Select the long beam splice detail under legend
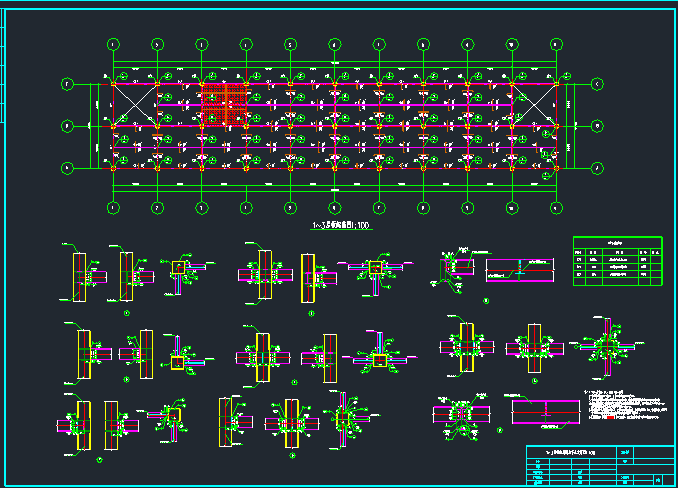 point(521,271)
